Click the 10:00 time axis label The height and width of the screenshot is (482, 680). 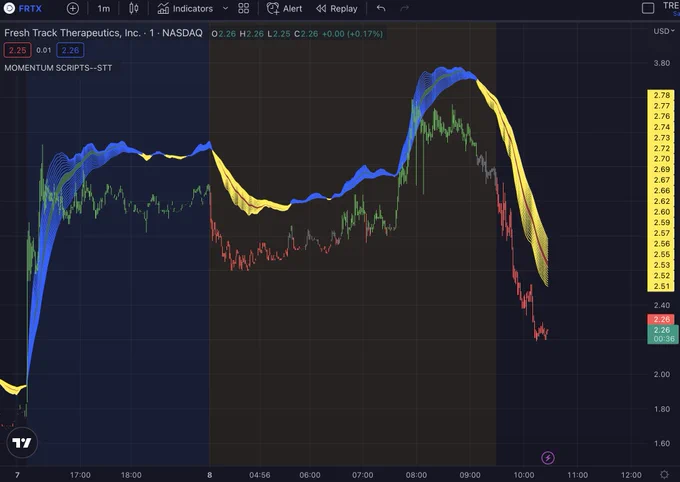tap(523, 475)
